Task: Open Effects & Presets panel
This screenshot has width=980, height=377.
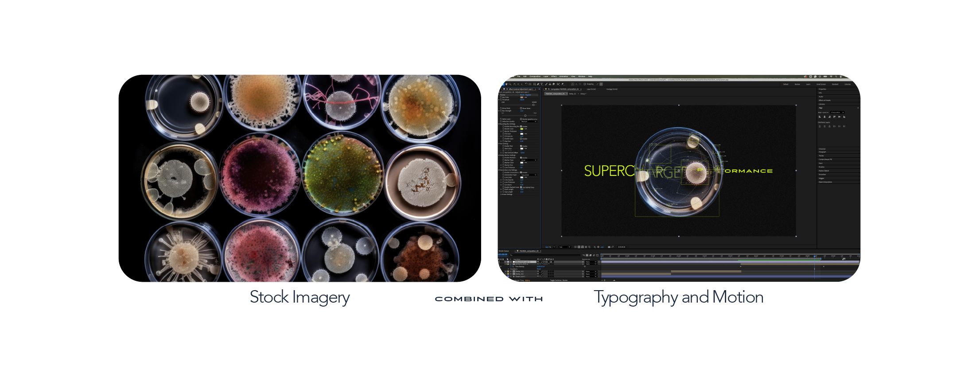Action: point(824,101)
